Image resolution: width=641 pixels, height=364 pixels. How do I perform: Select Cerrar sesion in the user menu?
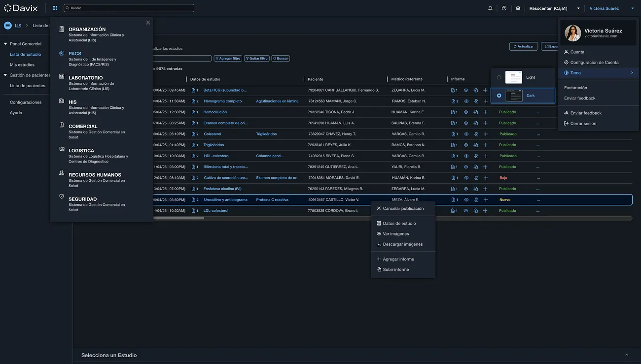point(583,124)
